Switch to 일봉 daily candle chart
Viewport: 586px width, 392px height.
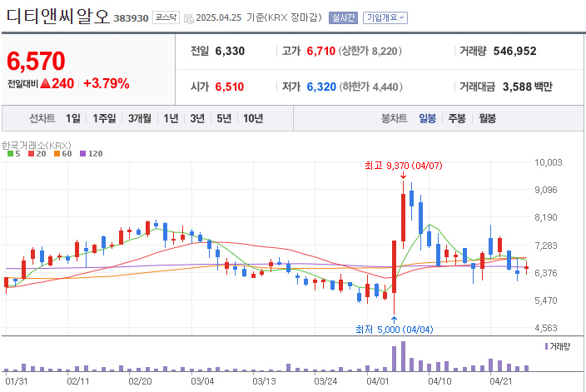click(x=427, y=118)
